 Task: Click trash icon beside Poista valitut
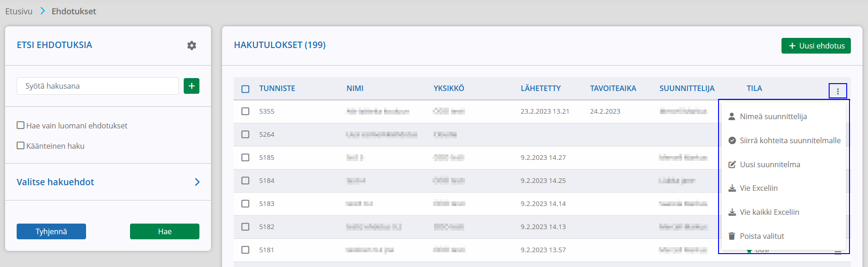[x=732, y=236]
